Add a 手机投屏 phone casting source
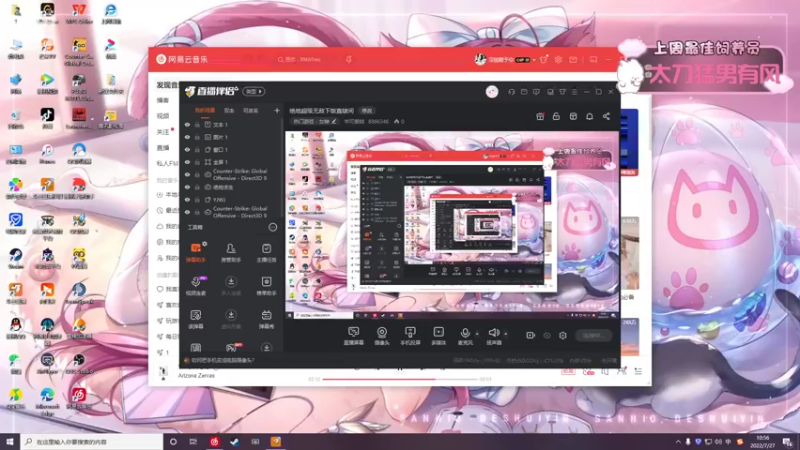The height and width of the screenshot is (450, 800). tap(410, 336)
